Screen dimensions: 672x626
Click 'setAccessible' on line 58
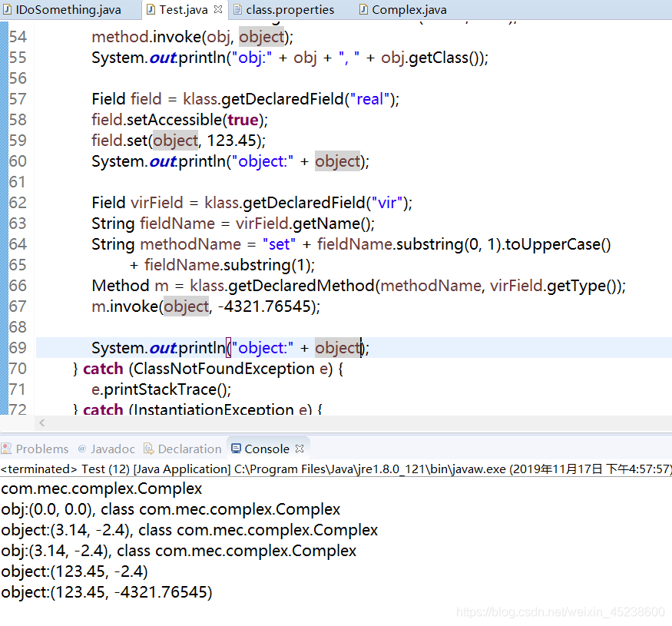(174, 120)
